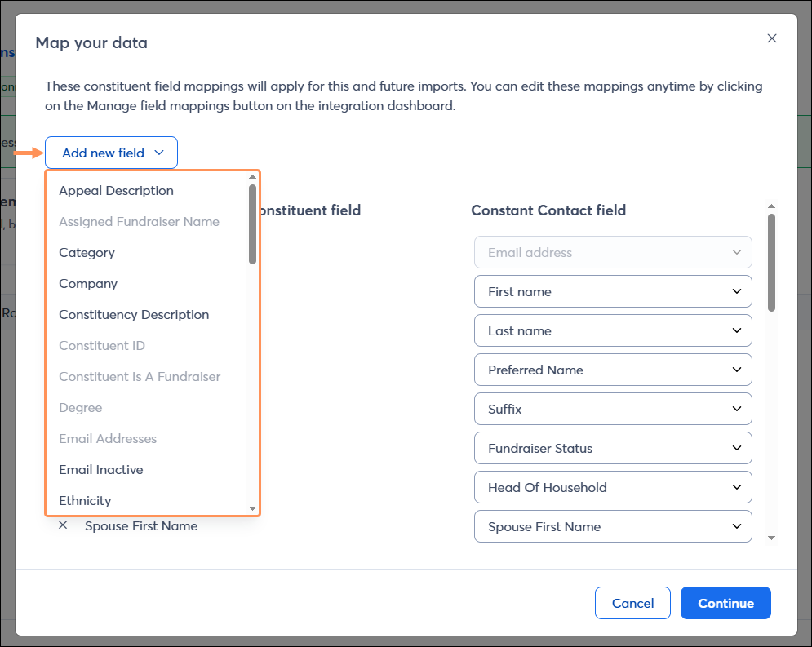The image size is (812, 647).
Task: Open the Last name field dropdown
Action: click(612, 330)
